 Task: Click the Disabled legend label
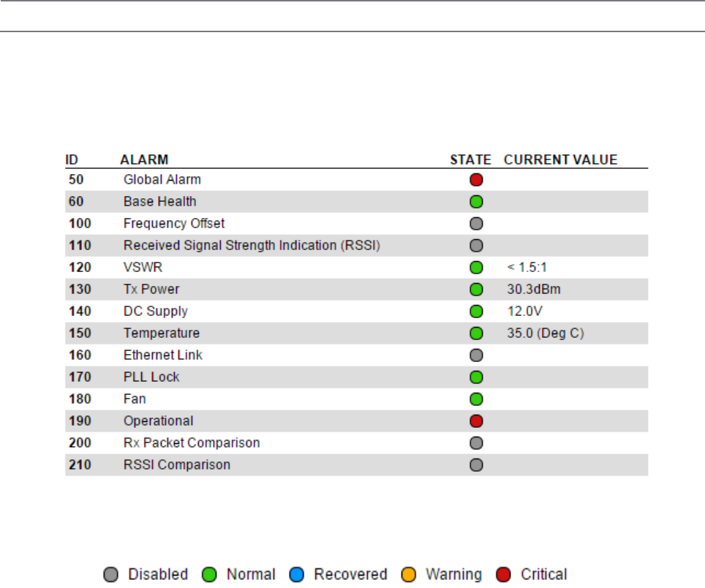(158, 575)
